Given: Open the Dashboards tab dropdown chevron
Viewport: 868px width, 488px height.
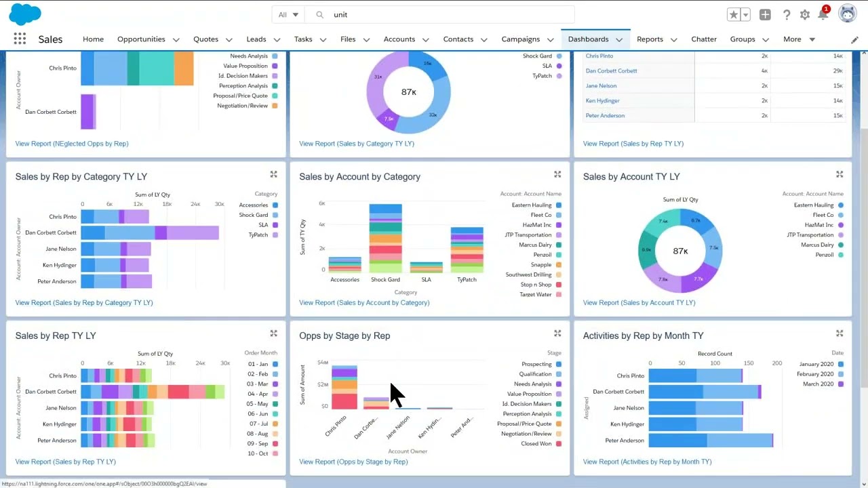Looking at the screenshot, I should click(619, 40).
